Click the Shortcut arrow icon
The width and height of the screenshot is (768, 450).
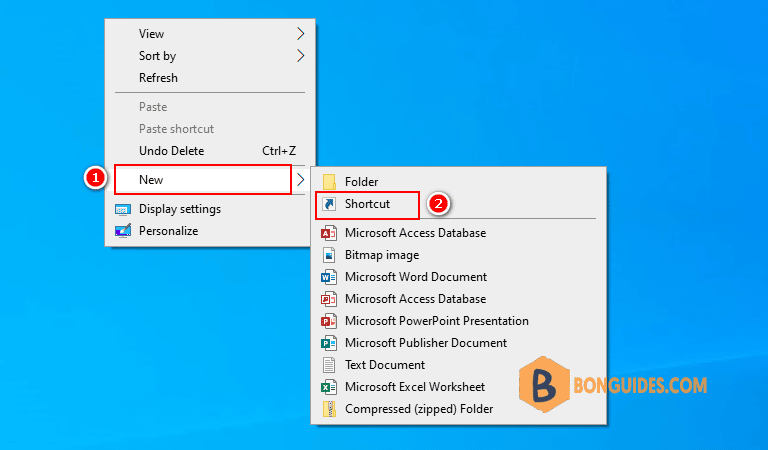[x=329, y=204]
